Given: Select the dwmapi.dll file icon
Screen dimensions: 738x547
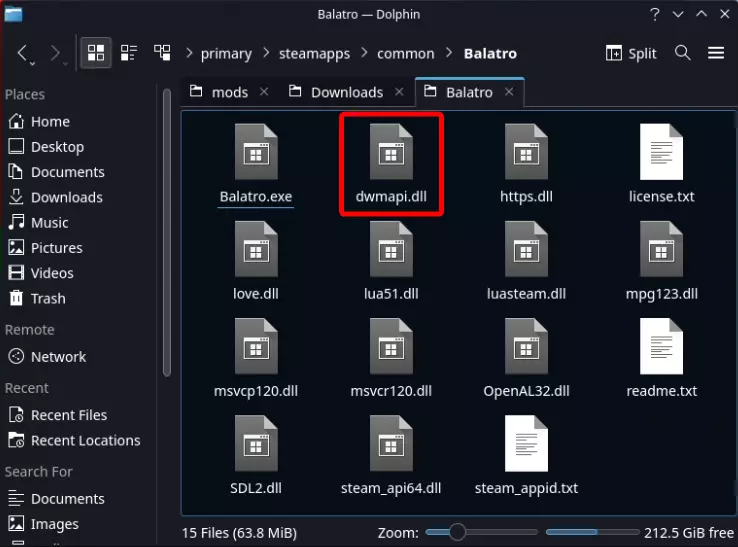Looking at the screenshot, I should (x=391, y=152).
